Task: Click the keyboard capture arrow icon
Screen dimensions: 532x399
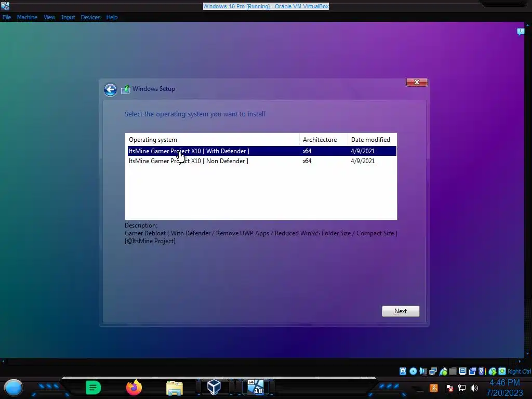Action: pos(502,371)
